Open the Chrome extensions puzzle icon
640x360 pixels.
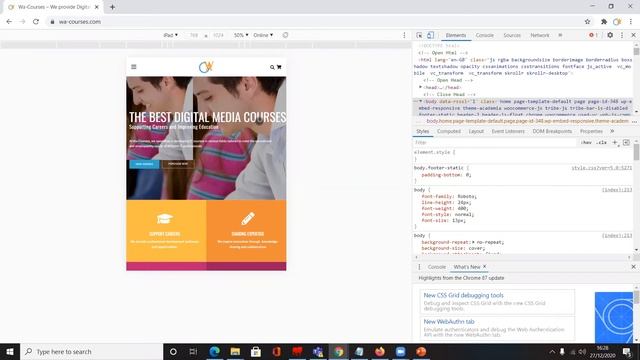click(604, 22)
